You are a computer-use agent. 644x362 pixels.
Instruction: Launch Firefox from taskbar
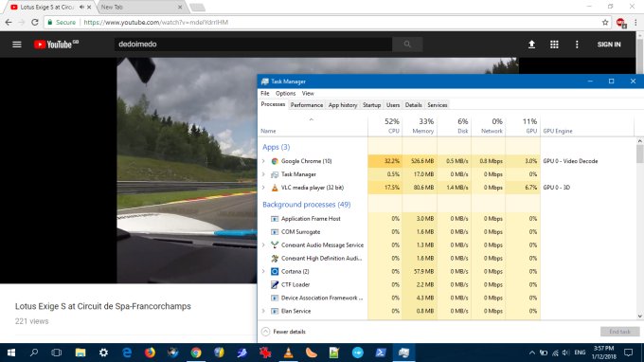tap(150, 353)
